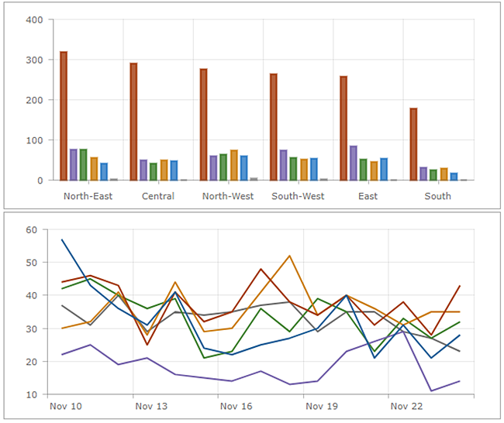
Task: Click the South-West category label
Action: 298,196
